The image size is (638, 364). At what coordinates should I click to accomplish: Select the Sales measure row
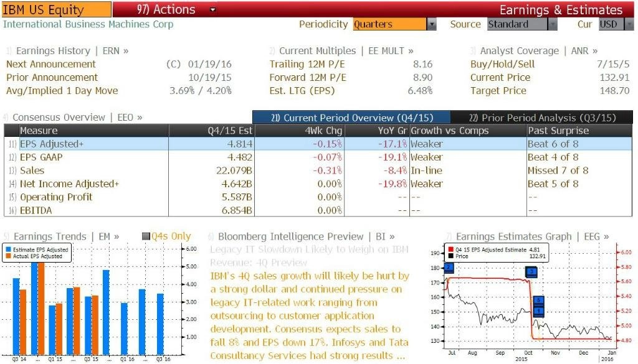(x=318, y=170)
